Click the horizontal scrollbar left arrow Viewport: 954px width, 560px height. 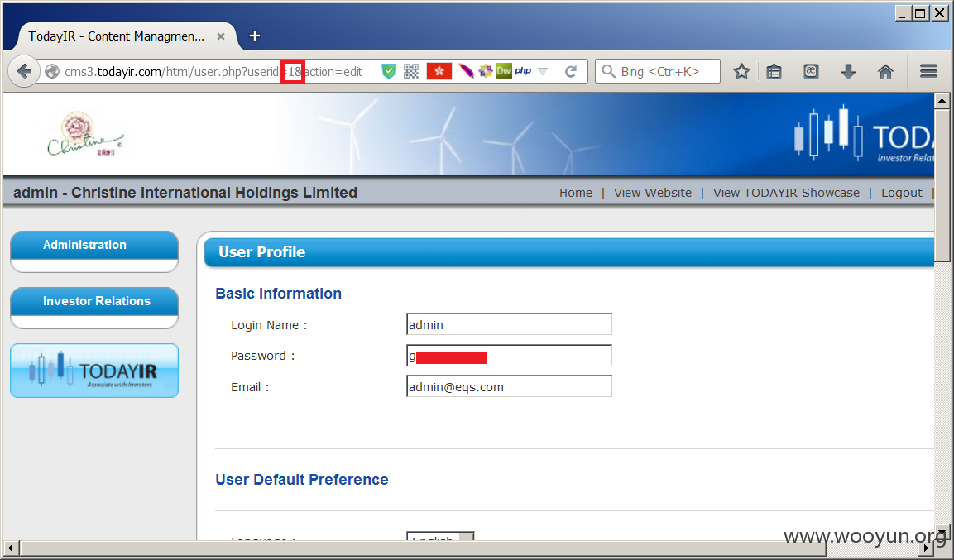11,548
